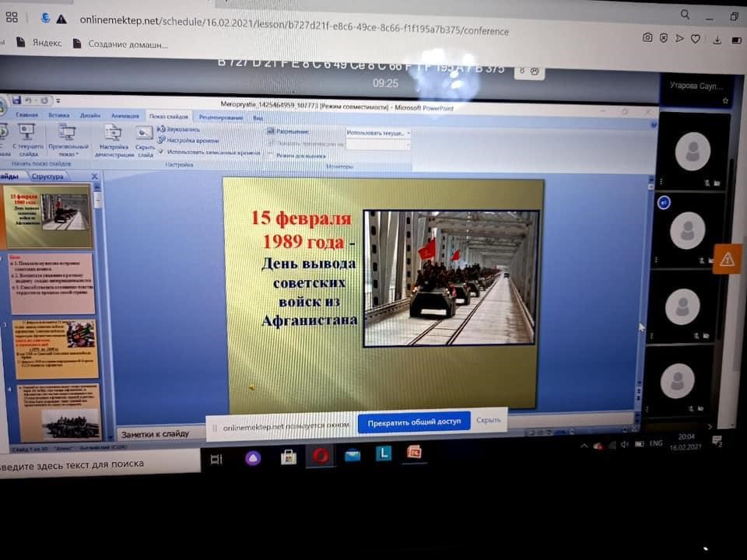Open the purple Alice assistant taskbar icon
The width and height of the screenshot is (747, 560).
[253, 458]
